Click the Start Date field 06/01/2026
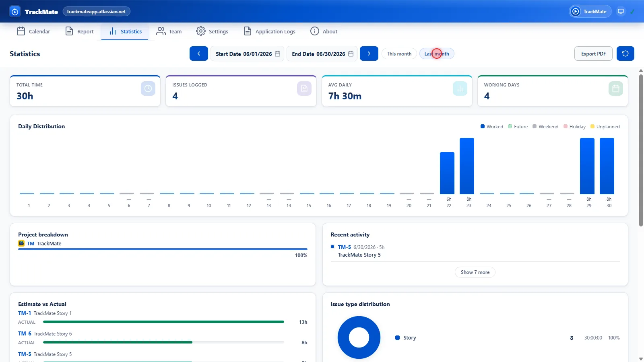 tap(248, 53)
